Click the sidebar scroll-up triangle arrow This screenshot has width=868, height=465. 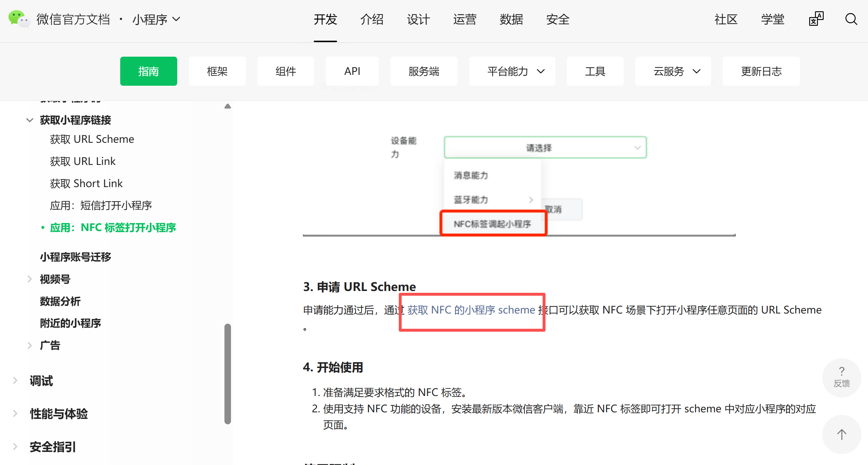click(x=228, y=106)
